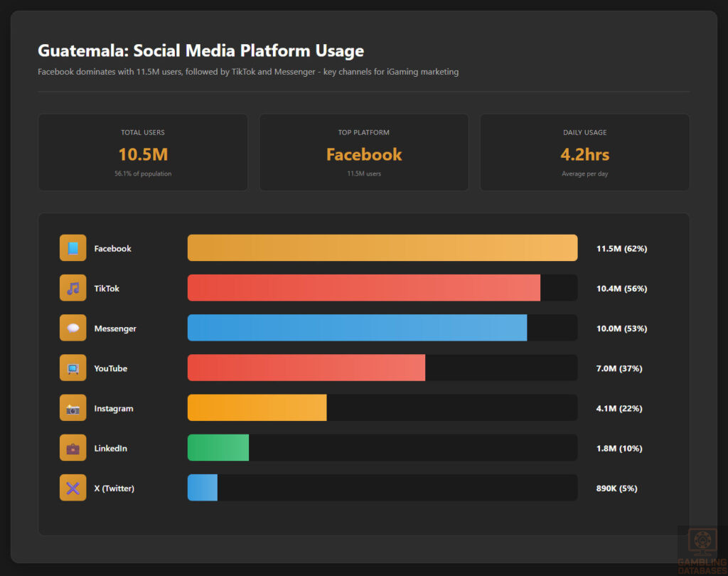
Task: Select the YouTube platform label
Action: pos(112,368)
